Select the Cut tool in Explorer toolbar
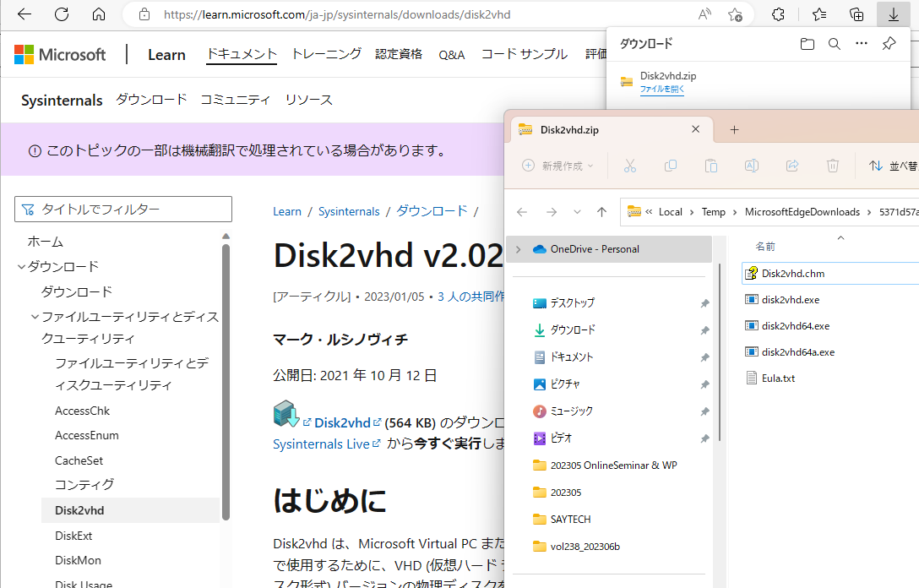919x588 pixels. pos(629,165)
